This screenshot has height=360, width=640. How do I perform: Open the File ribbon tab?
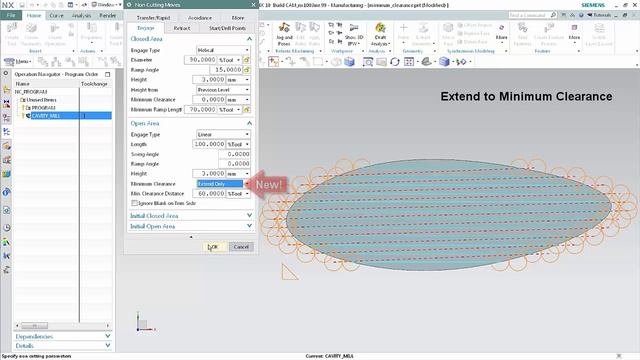tap(11, 16)
